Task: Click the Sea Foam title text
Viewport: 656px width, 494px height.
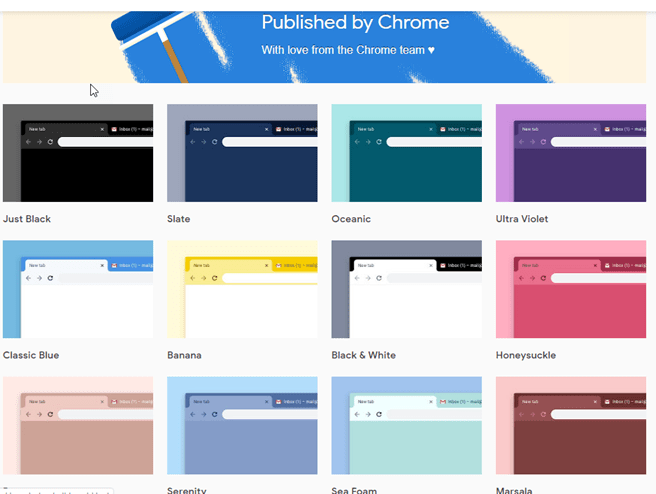Action: [354, 490]
